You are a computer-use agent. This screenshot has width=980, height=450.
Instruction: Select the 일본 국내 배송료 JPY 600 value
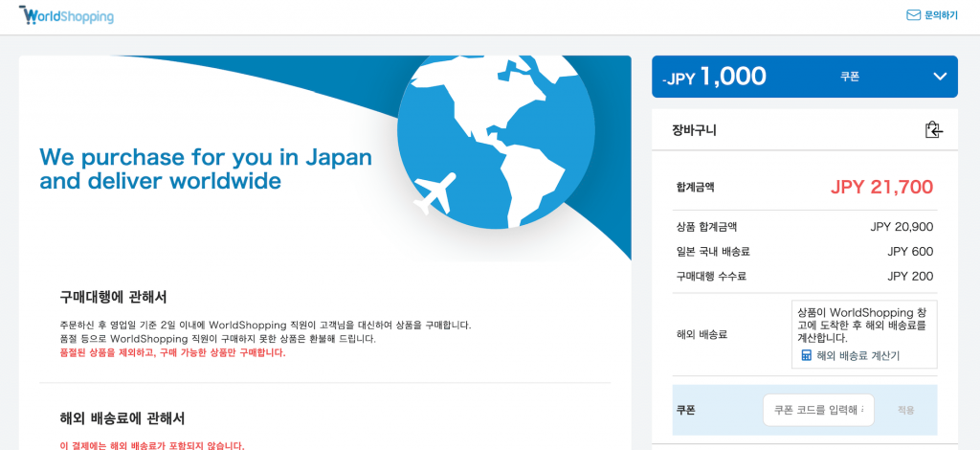(x=910, y=252)
